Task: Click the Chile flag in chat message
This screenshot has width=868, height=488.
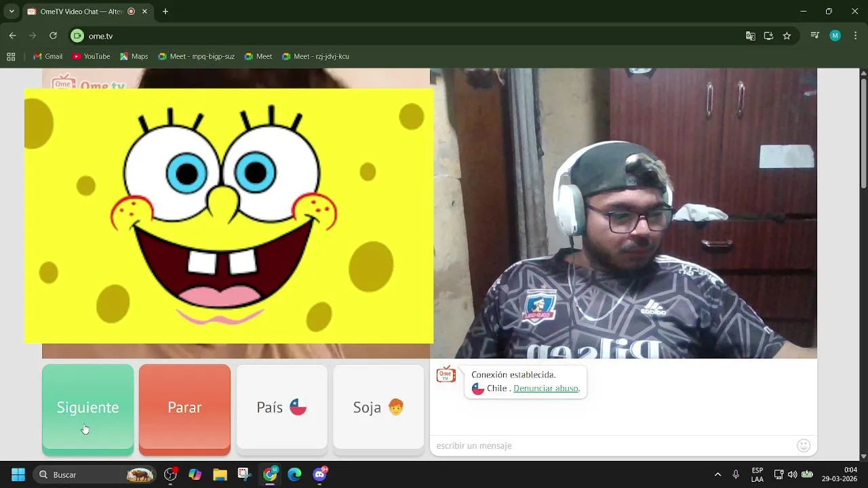Action: [x=478, y=389]
